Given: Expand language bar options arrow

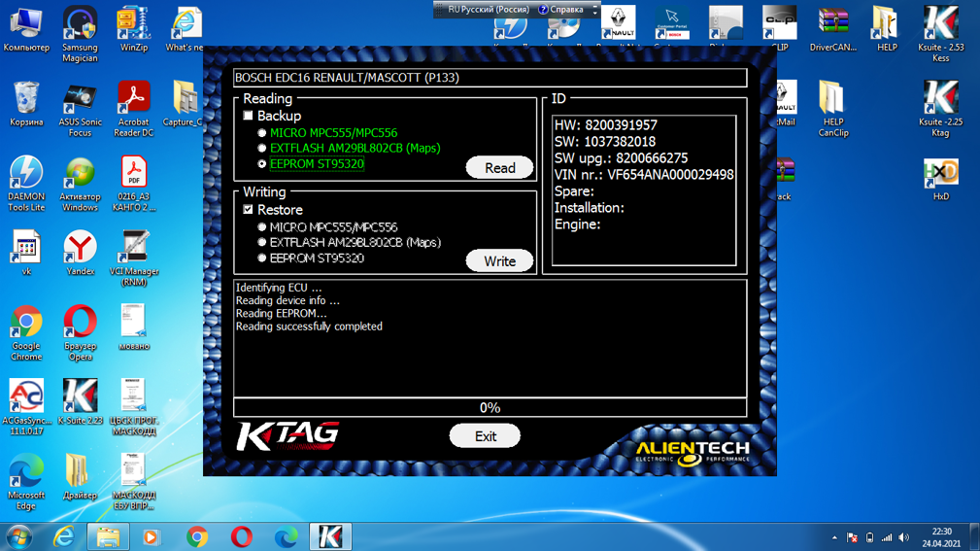Looking at the screenshot, I should click(x=595, y=10).
